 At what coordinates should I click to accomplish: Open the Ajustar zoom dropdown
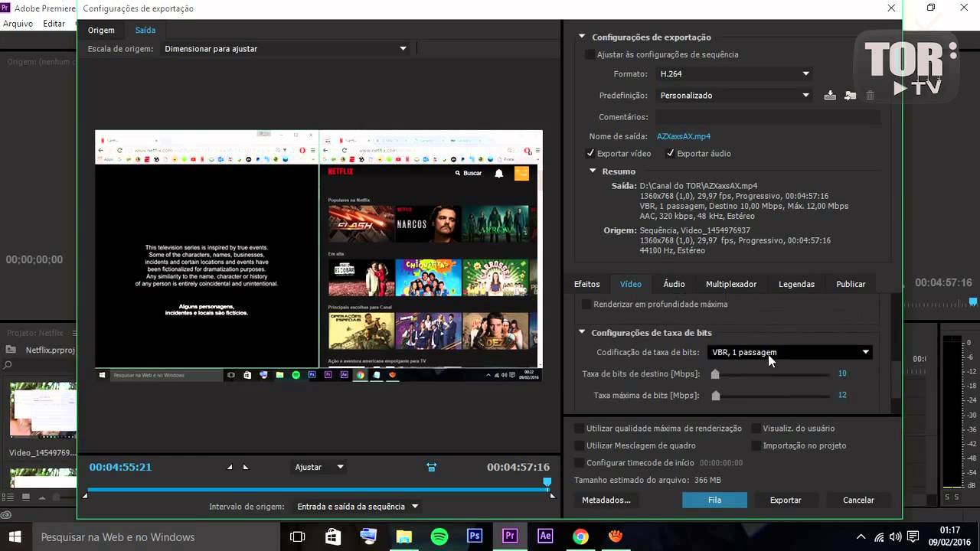319,467
